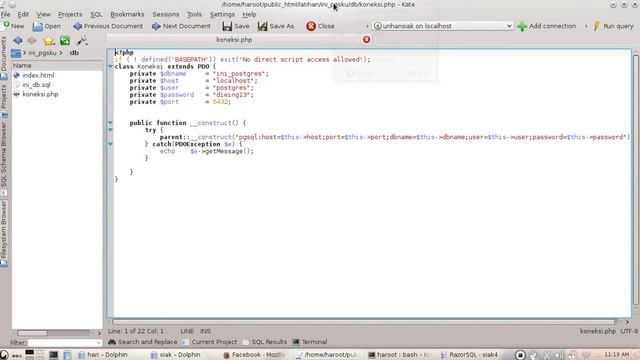Open the View menu

point(43,14)
